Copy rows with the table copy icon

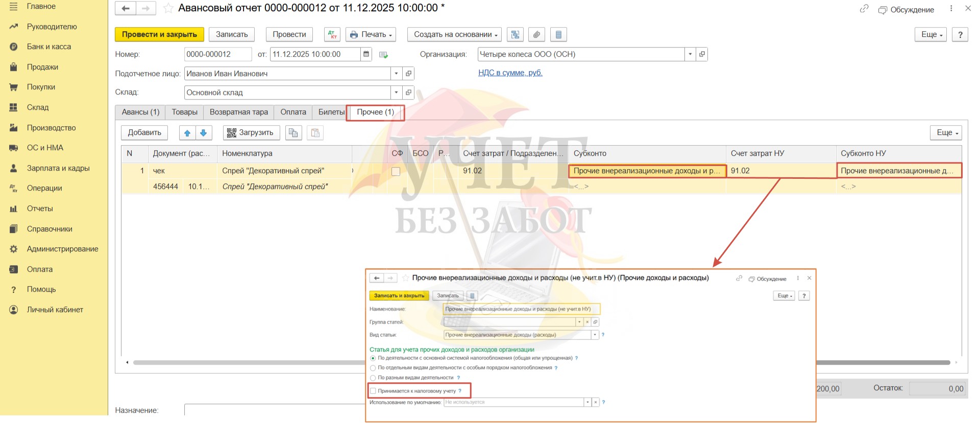(293, 133)
